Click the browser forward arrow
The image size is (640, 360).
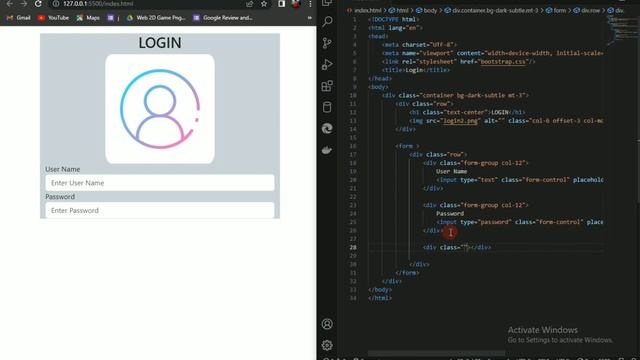tap(24, 4)
